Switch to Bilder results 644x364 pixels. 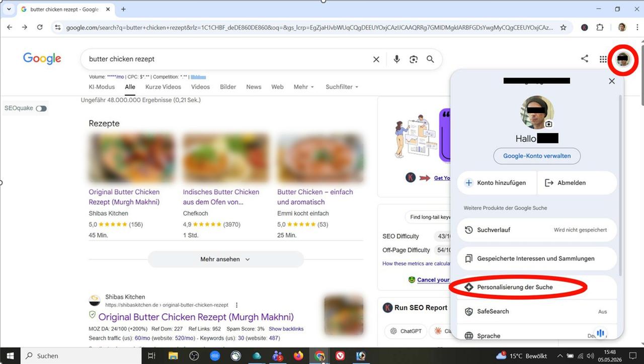(x=228, y=87)
